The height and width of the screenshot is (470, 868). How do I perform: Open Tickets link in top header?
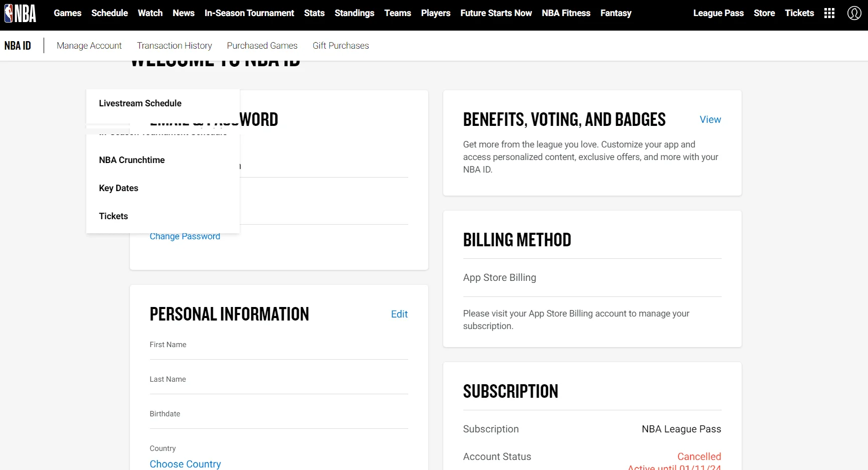click(799, 13)
